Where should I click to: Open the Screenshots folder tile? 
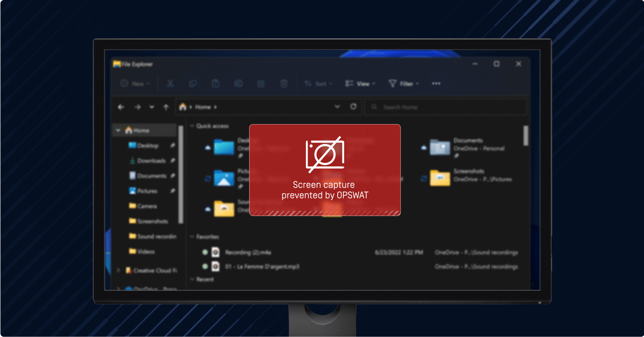coord(440,178)
